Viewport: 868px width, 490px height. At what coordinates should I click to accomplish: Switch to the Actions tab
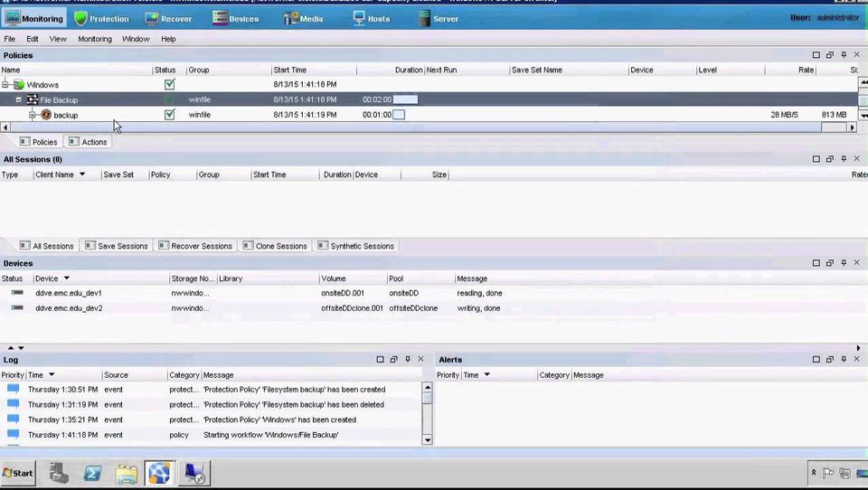[88, 142]
